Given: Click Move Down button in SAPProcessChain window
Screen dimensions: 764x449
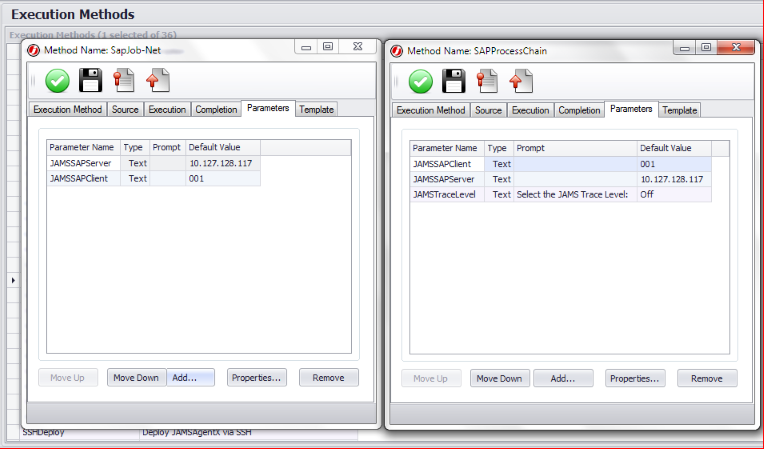Looking at the screenshot, I should coord(499,378).
